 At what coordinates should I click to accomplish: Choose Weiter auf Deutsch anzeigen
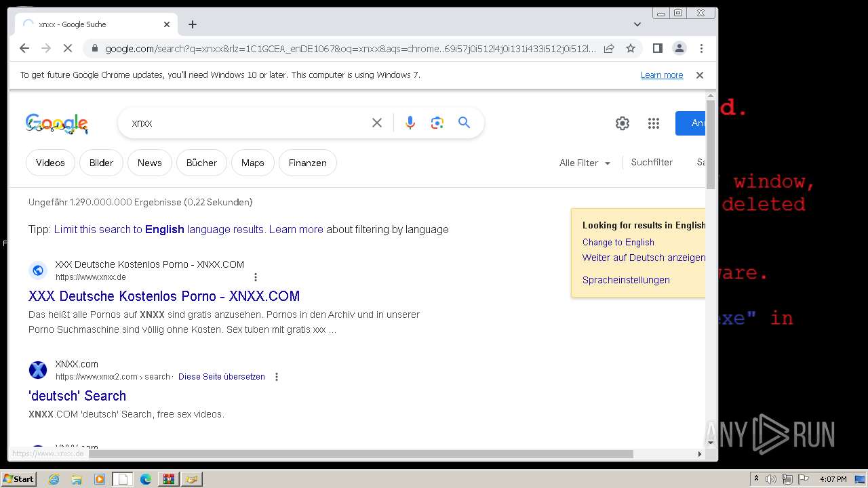(x=644, y=258)
